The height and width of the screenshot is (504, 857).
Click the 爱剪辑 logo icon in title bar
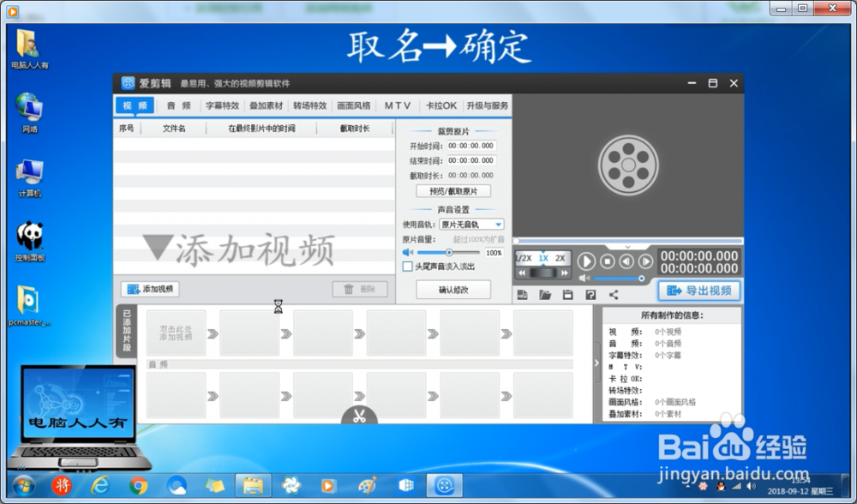(128, 83)
